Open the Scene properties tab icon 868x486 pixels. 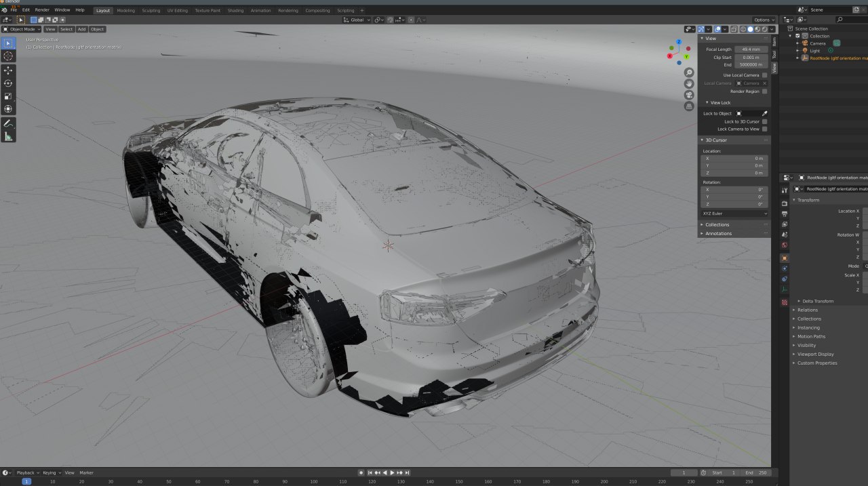pyautogui.click(x=785, y=235)
